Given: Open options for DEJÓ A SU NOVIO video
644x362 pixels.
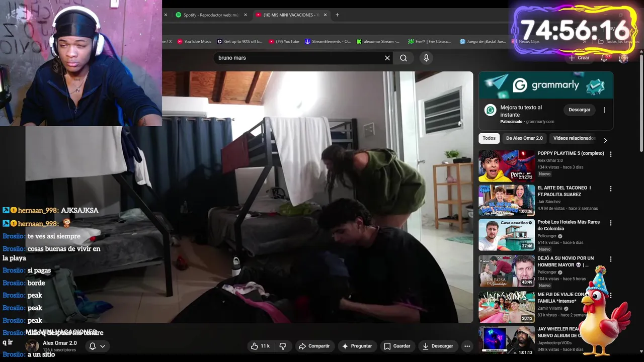Looking at the screenshot, I should (611, 259).
